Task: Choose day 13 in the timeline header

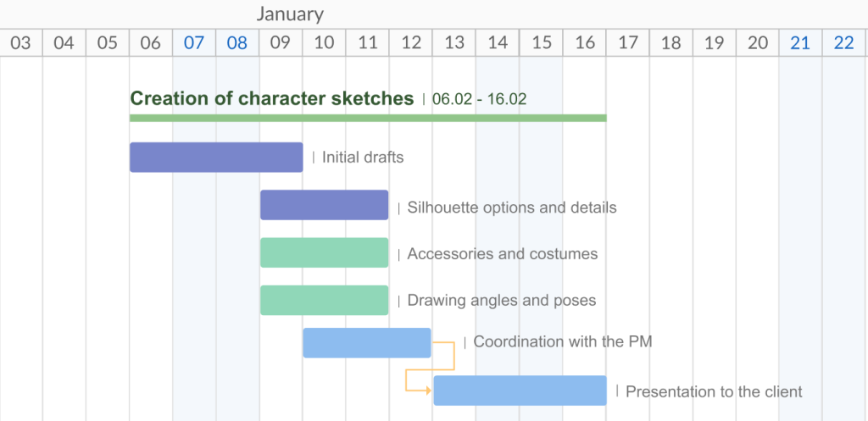Action: coord(454,43)
